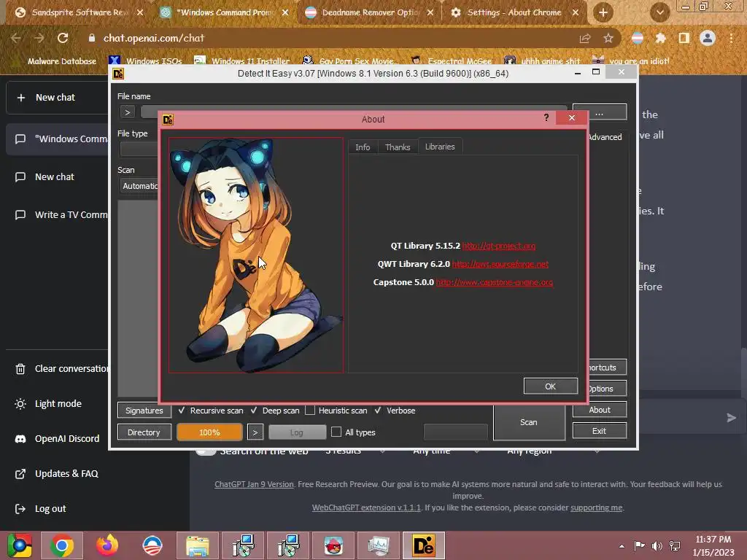Click the Exit button
The image size is (747, 560).
600,431
